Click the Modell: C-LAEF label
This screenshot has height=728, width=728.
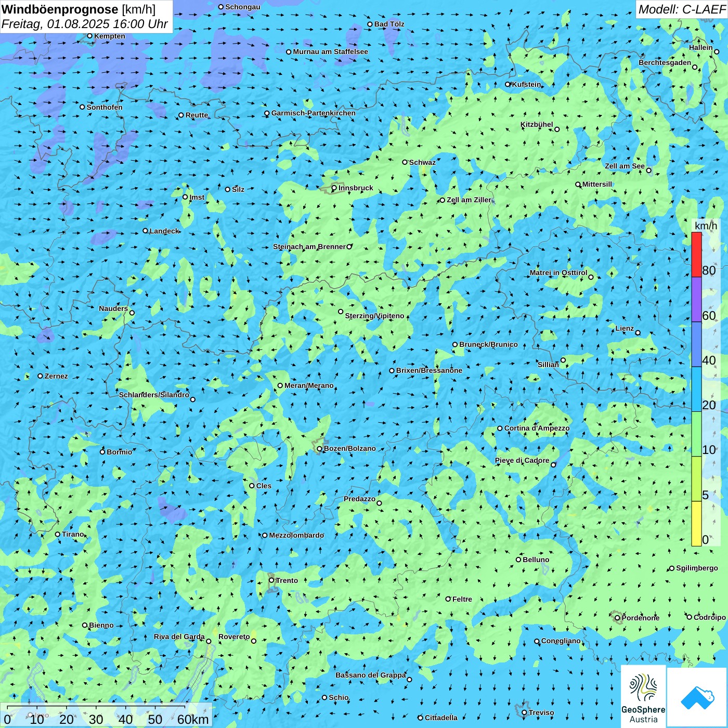coord(682,9)
